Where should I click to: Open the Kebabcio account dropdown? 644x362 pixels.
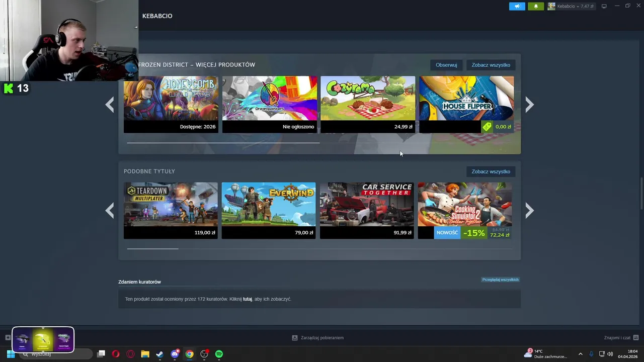575,6
